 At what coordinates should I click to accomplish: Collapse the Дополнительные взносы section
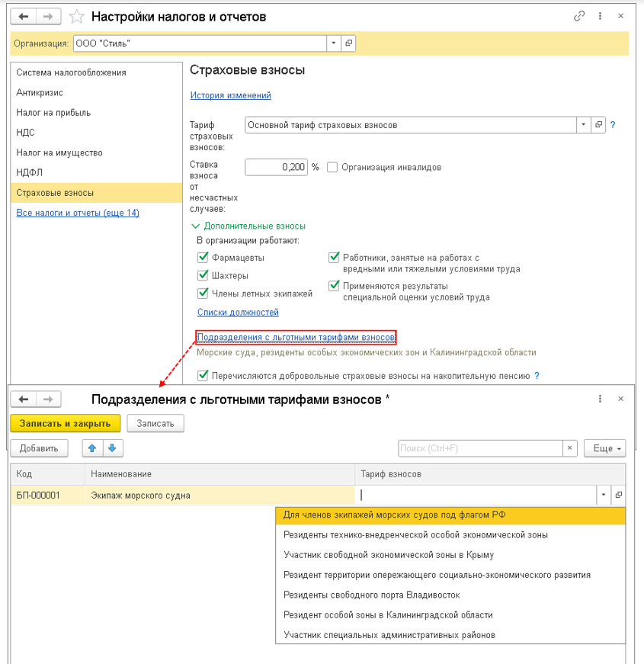[195, 226]
